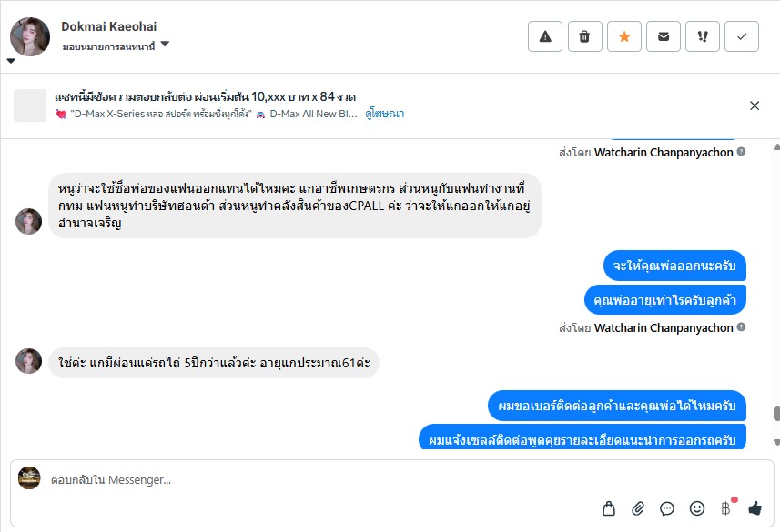
Task: Click the ดูโฆษณา view ad link
Action: pyautogui.click(x=385, y=115)
